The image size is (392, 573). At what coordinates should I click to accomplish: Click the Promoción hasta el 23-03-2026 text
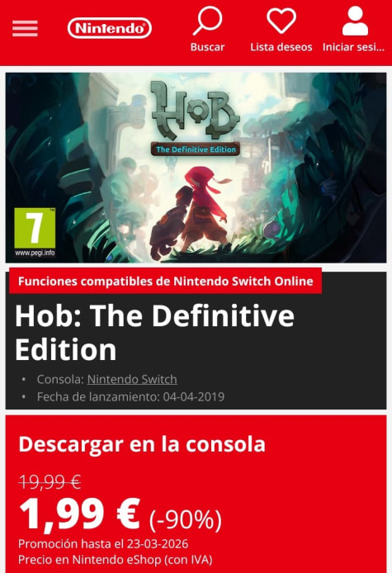click(x=103, y=544)
